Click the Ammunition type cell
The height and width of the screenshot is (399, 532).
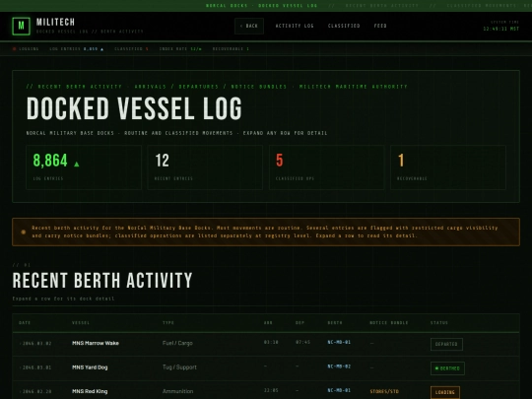[x=177, y=391]
